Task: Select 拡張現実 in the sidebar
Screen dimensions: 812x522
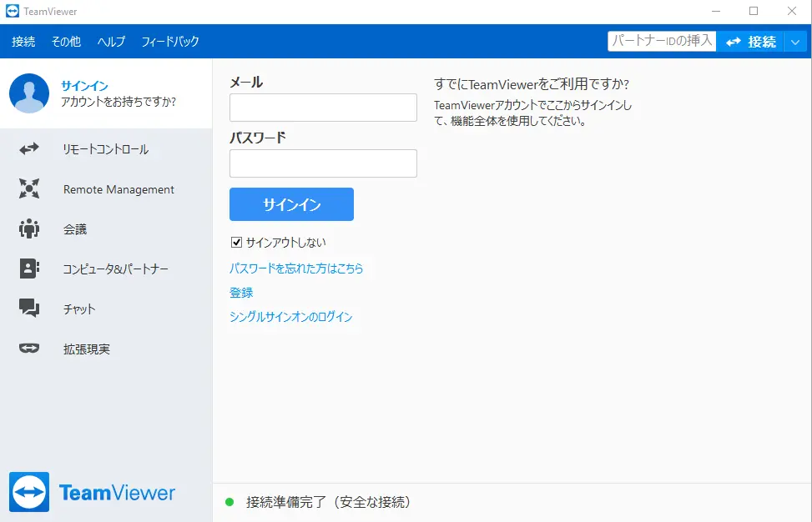Action: pos(106,349)
